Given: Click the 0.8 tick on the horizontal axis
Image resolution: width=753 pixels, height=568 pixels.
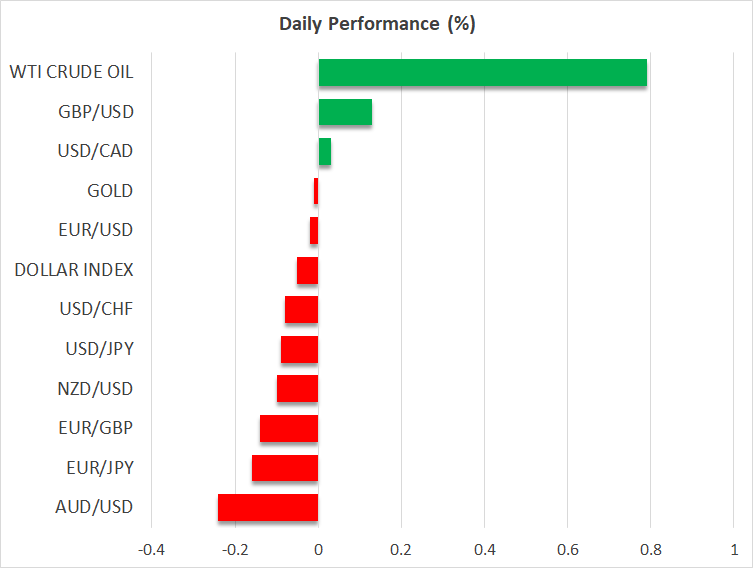Looking at the screenshot, I should tap(651, 549).
